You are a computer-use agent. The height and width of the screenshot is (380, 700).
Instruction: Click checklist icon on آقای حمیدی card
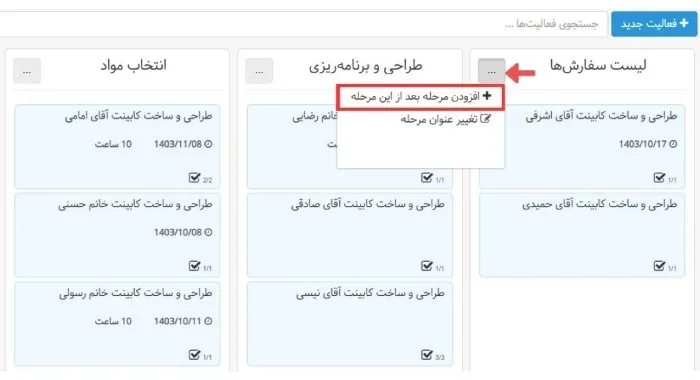[659, 266]
